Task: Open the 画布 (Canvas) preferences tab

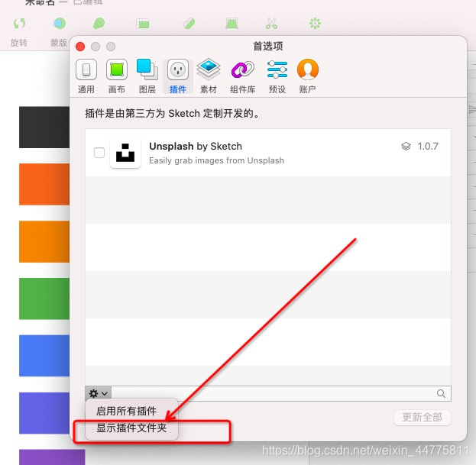Action: [117, 76]
